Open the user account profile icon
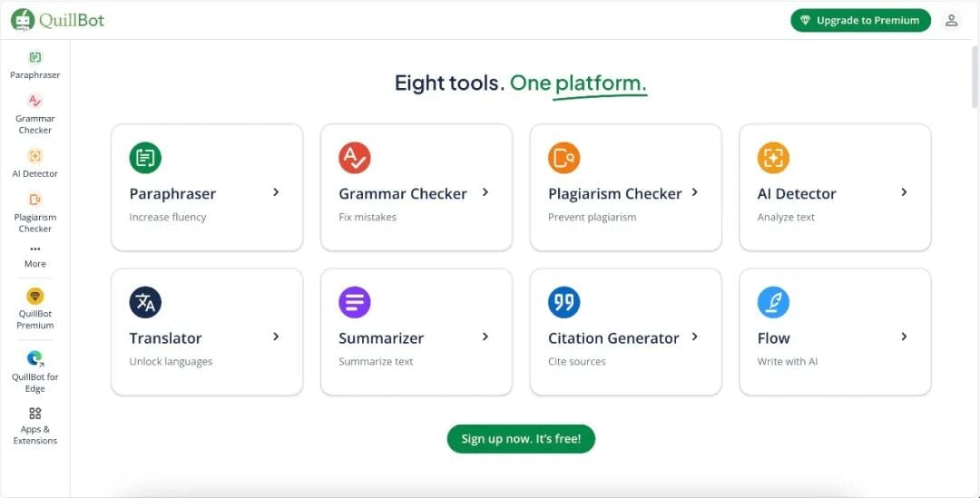Screen dimensions: 980x498 pyautogui.click(x=951, y=20)
